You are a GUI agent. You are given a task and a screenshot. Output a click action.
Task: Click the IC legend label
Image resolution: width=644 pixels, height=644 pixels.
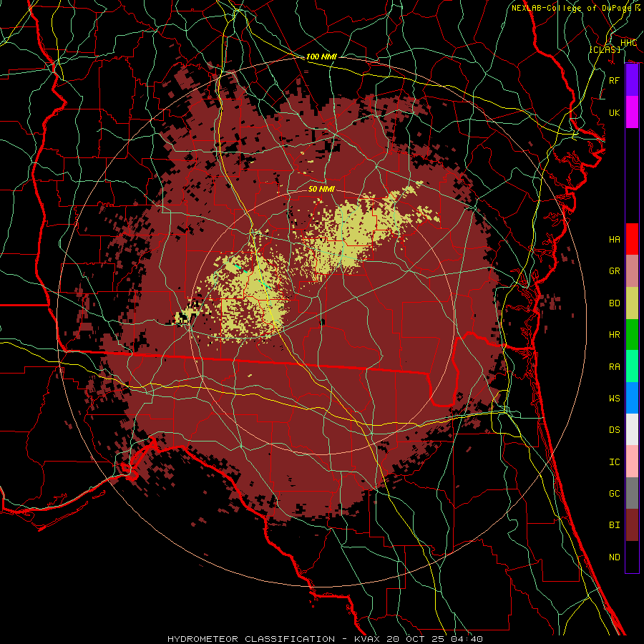[x=614, y=462]
